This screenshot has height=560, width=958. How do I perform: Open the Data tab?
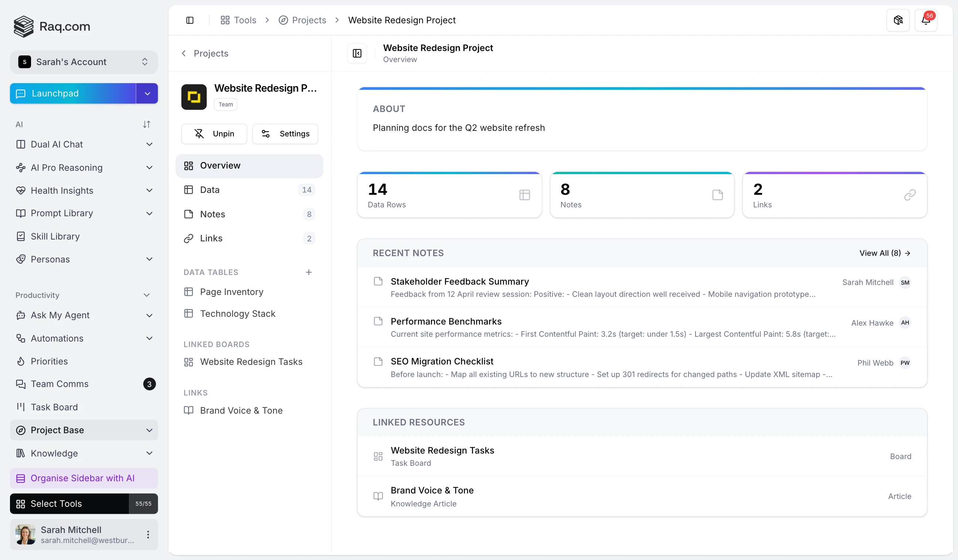pos(210,190)
